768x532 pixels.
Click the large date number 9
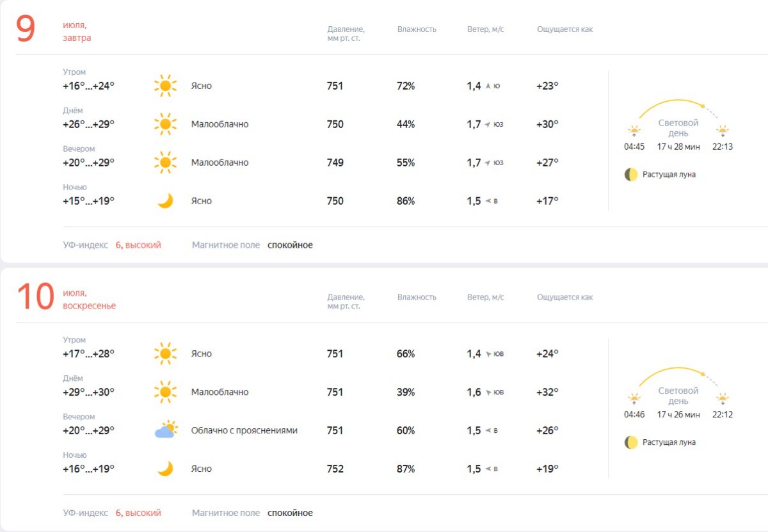click(x=26, y=29)
